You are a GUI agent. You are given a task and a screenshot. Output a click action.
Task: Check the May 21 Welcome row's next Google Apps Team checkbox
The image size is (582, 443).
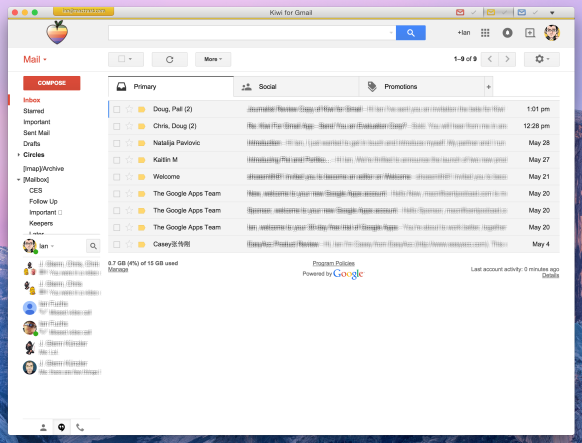(117, 194)
